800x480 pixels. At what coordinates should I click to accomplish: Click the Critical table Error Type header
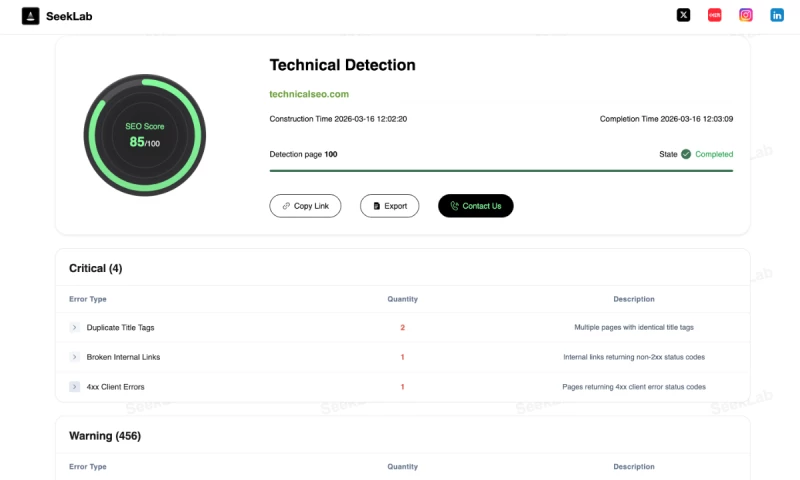pyautogui.click(x=88, y=299)
